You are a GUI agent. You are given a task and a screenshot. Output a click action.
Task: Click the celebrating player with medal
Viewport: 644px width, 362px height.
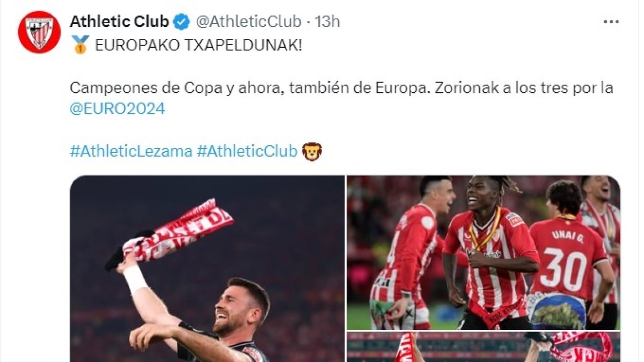pyautogui.click(x=491, y=252)
